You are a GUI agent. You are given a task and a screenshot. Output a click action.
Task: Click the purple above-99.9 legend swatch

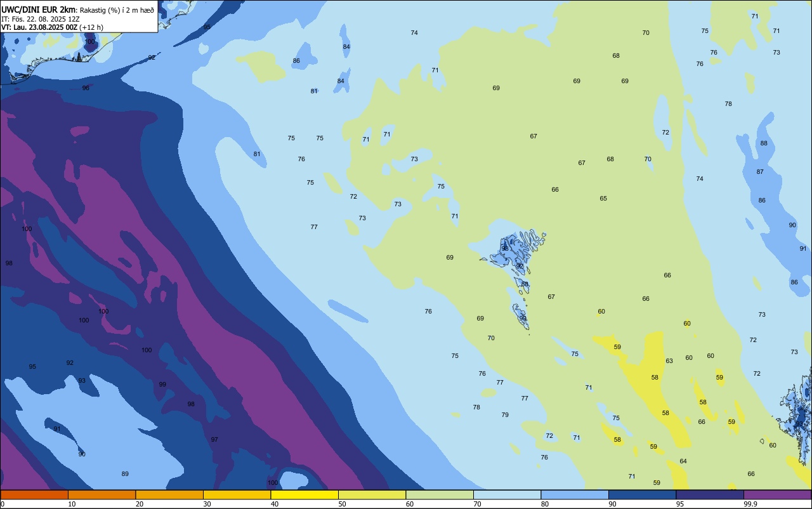pyautogui.click(x=777, y=494)
